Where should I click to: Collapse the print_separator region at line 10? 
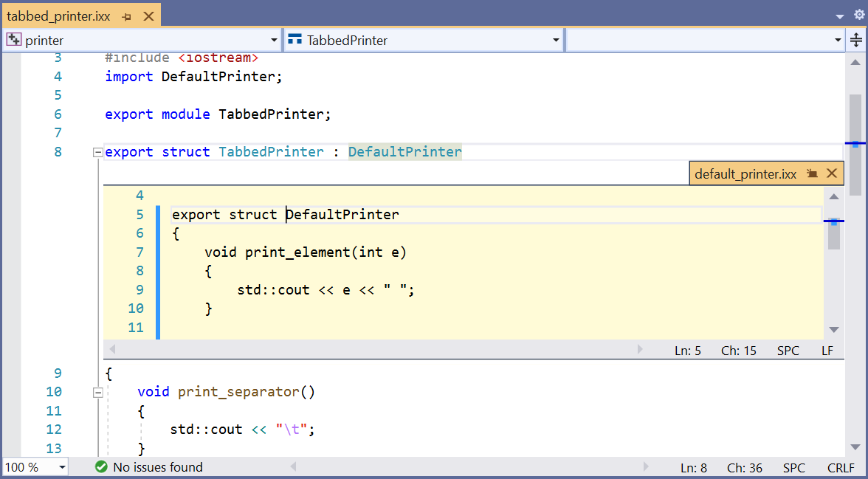tap(97, 392)
